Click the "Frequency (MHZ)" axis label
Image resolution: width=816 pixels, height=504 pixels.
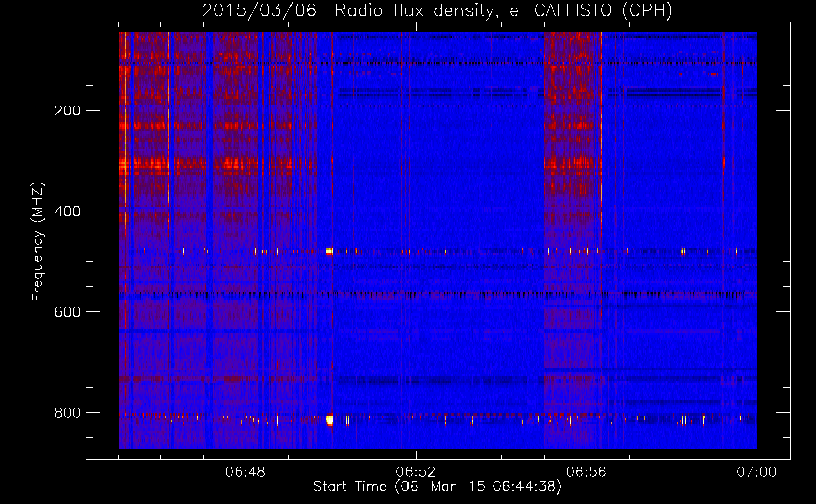point(38,241)
